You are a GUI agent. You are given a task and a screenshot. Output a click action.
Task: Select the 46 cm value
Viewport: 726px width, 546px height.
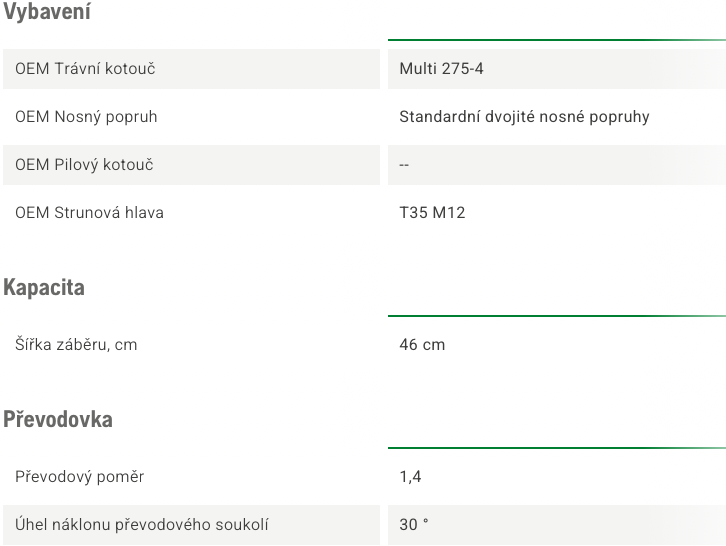(x=422, y=345)
